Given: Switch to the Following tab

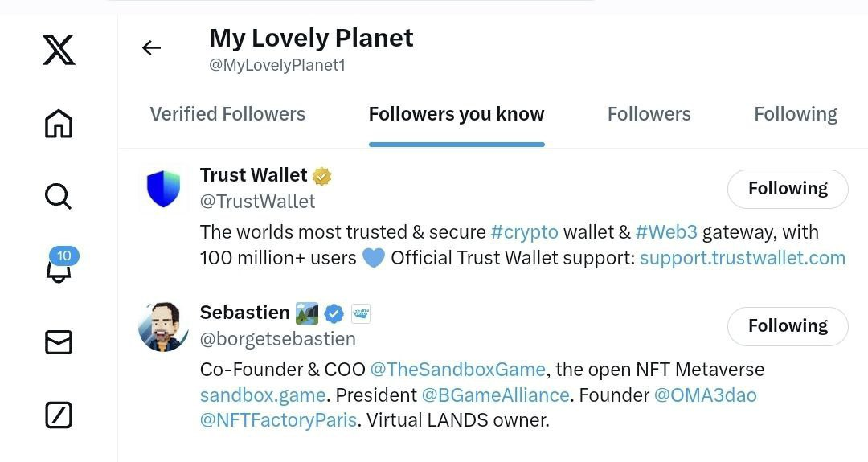Looking at the screenshot, I should [795, 114].
